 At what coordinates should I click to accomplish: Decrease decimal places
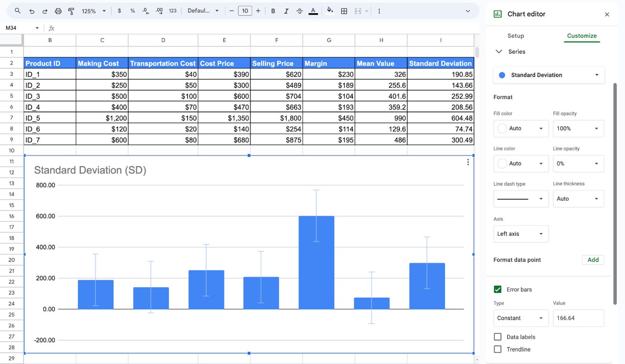click(x=145, y=11)
